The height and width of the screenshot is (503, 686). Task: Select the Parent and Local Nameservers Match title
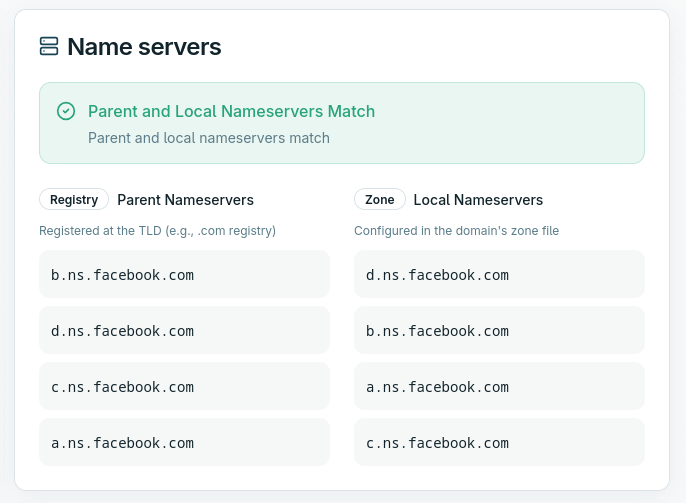pyautogui.click(x=231, y=111)
